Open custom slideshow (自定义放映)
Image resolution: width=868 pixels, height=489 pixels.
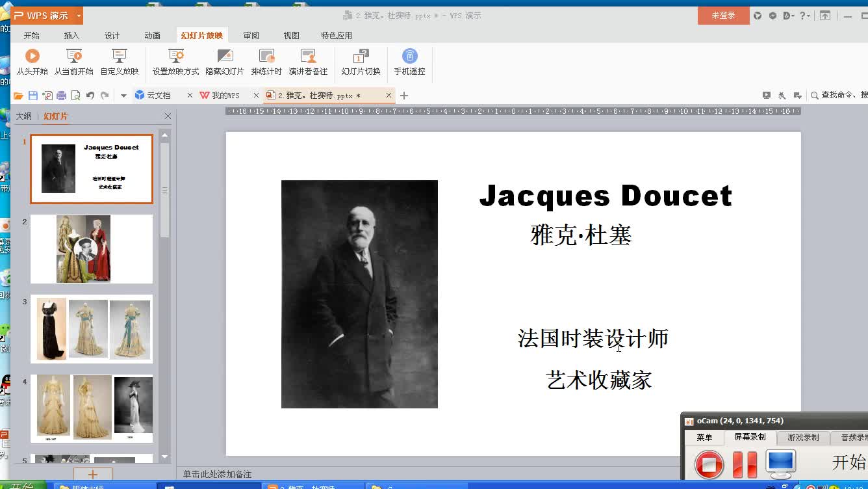(x=119, y=62)
